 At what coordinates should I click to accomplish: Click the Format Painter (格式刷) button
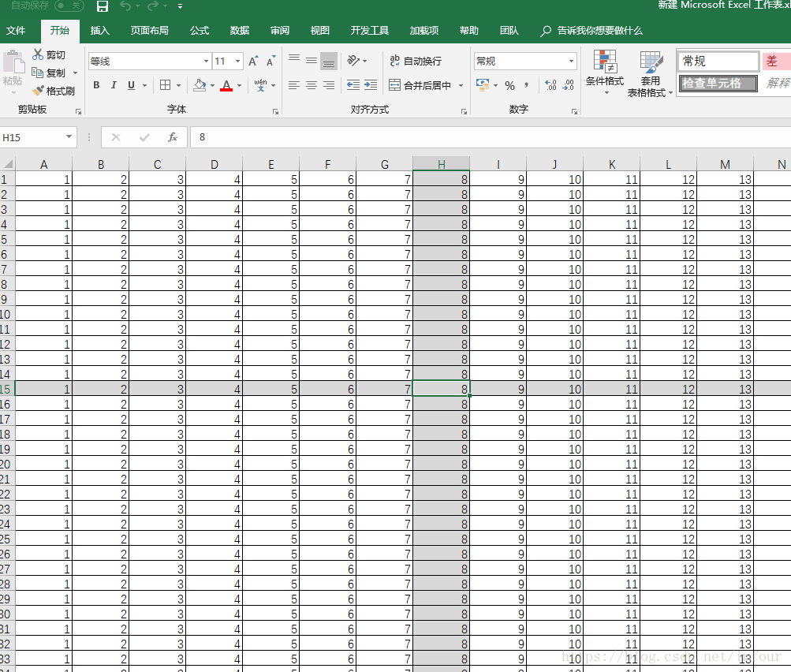click(53, 91)
